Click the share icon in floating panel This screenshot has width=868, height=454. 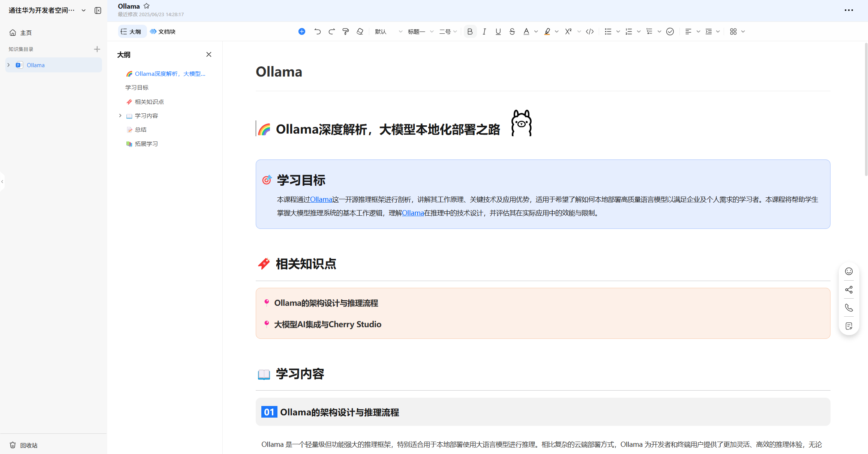pyautogui.click(x=849, y=290)
